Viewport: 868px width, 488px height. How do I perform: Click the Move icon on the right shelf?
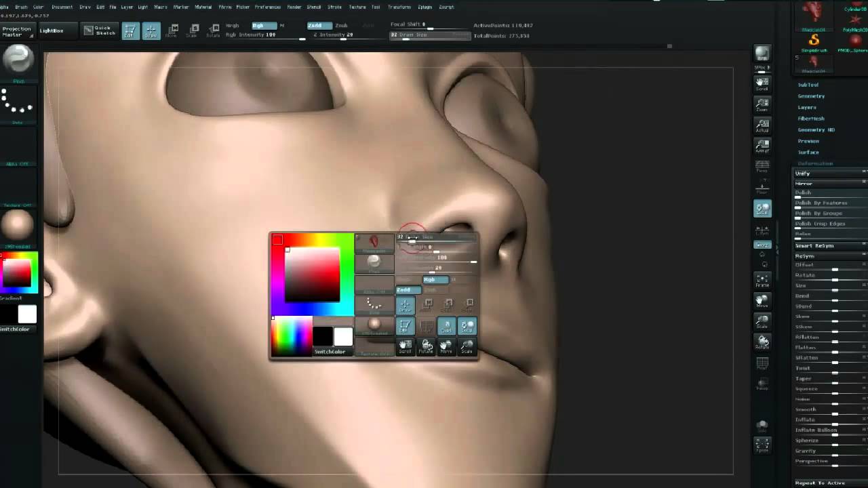click(x=762, y=301)
